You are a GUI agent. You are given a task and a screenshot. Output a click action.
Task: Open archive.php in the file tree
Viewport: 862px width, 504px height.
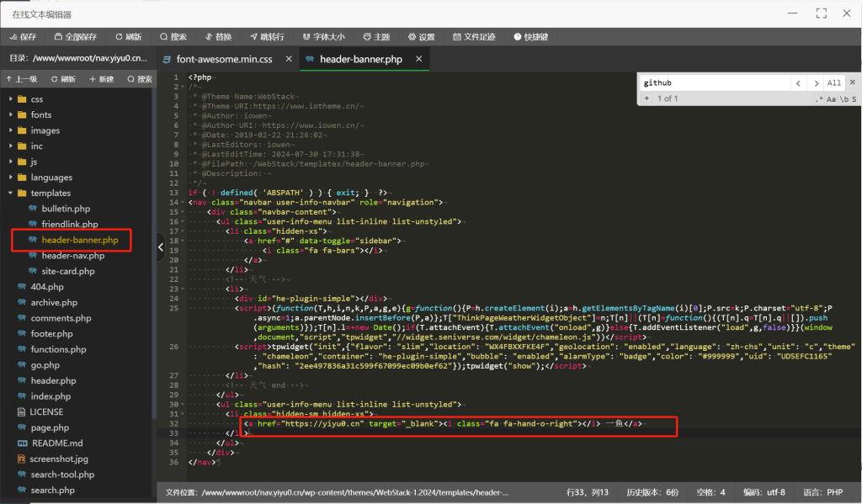click(54, 302)
